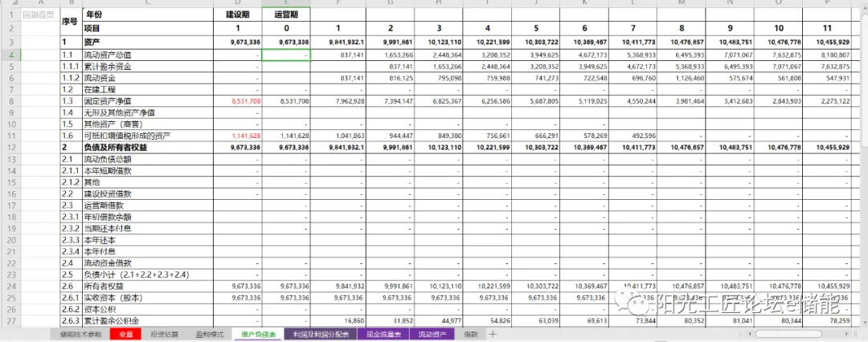Click the 流动资金 label in row 6
This screenshot has width=868, height=342.
point(147,78)
